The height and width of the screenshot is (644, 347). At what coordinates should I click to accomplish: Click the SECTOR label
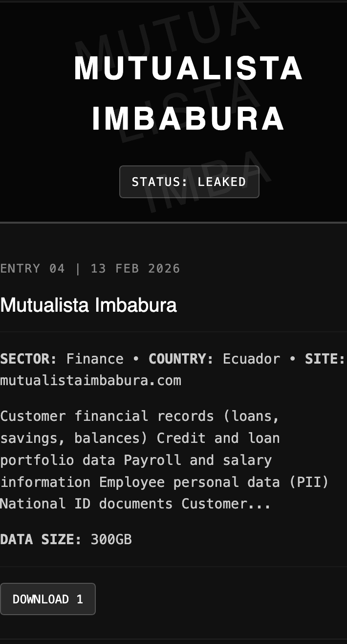pos(28,359)
